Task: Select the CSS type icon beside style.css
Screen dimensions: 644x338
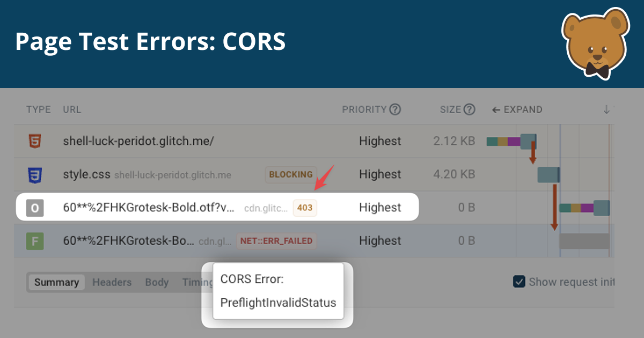Action: pos(35,174)
